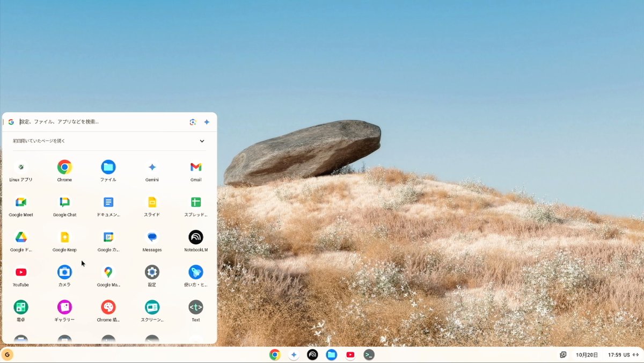Open the Text editor app
This screenshot has height=363, width=644.
coord(195,306)
